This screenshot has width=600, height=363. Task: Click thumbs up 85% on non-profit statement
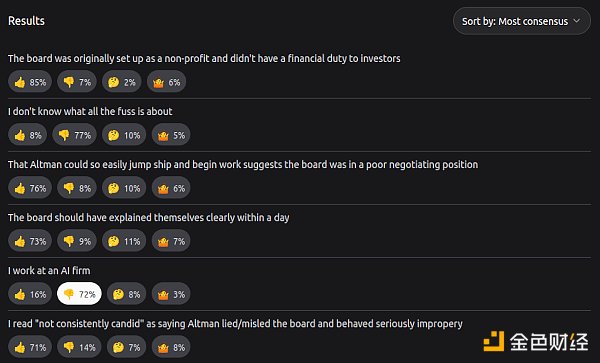(30, 82)
